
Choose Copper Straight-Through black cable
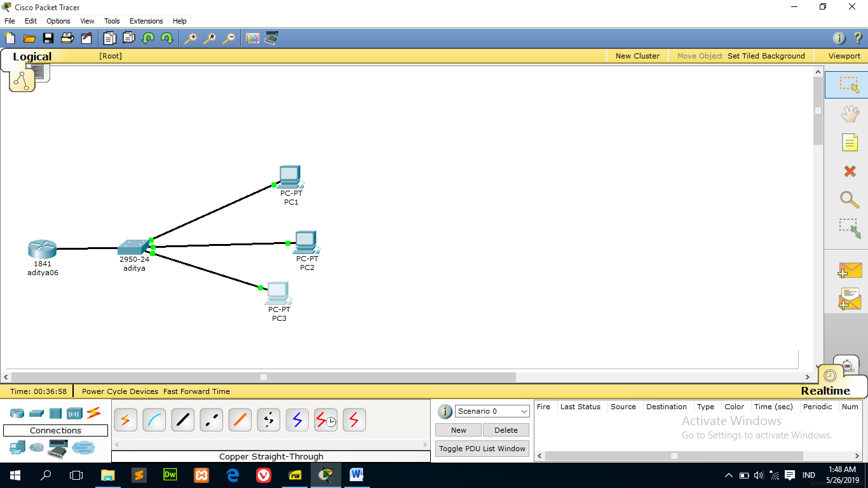click(182, 420)
